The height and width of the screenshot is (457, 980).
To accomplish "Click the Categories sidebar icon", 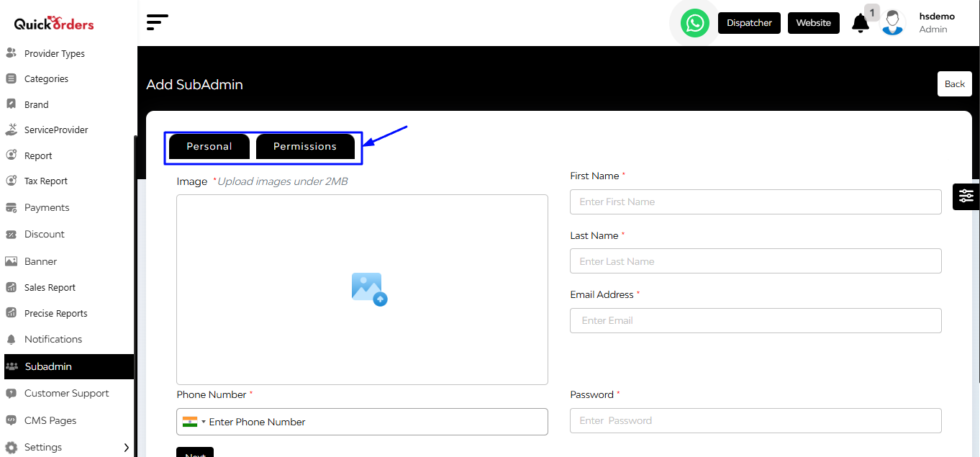I will pyautogui.click(x=11, y=78).
